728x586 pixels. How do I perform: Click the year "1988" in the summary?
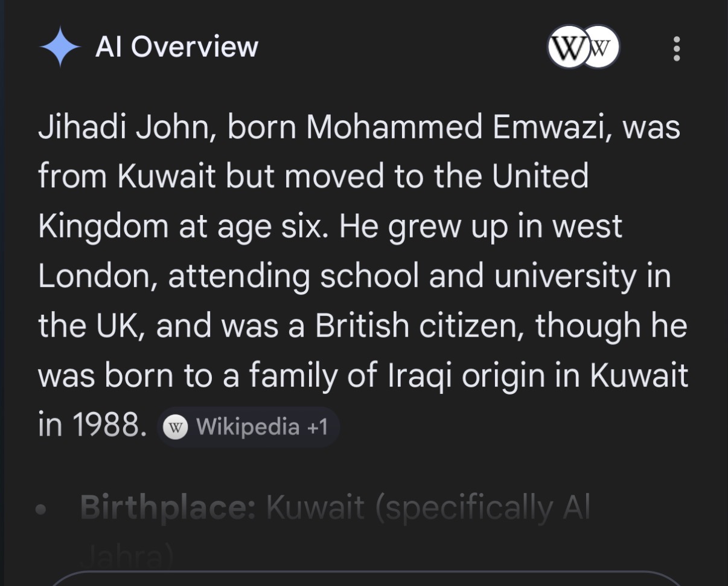tap(109, 426)
